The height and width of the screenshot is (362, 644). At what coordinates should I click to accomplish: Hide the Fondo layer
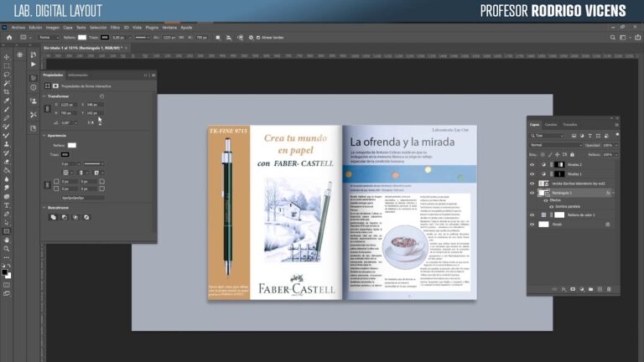[532, 225]
